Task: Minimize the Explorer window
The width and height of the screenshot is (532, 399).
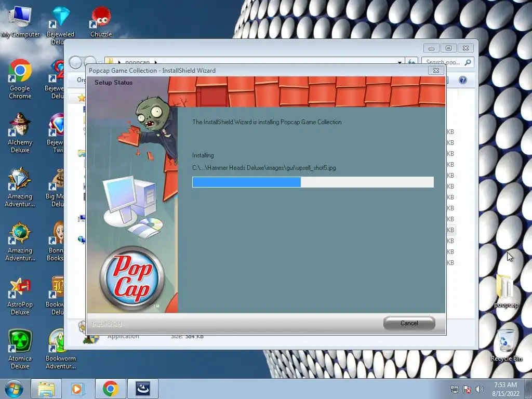Action: (431, 48)
